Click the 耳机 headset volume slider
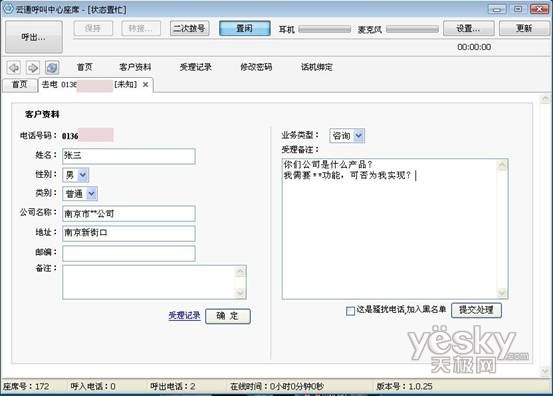The height and width of the screenshot is (396, 553). point(324,29)
